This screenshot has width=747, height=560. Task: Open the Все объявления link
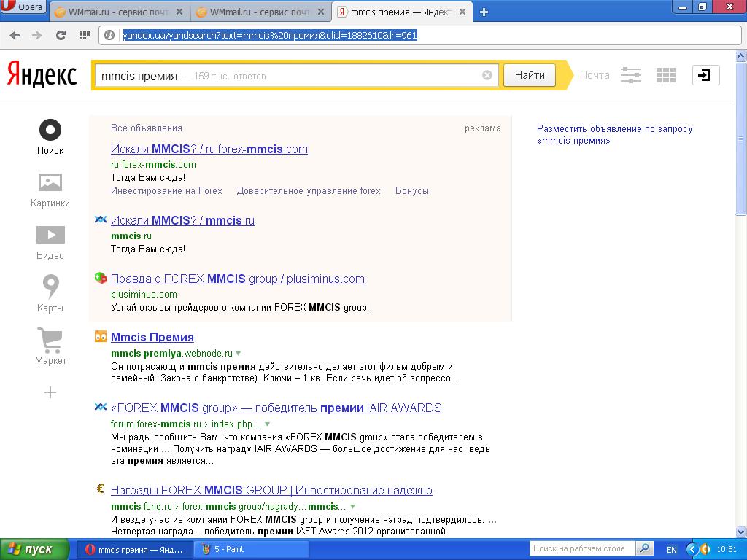click(146, 128)
